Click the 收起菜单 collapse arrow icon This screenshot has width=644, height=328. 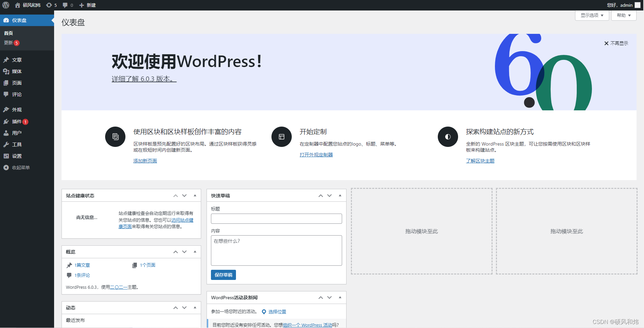6,168
